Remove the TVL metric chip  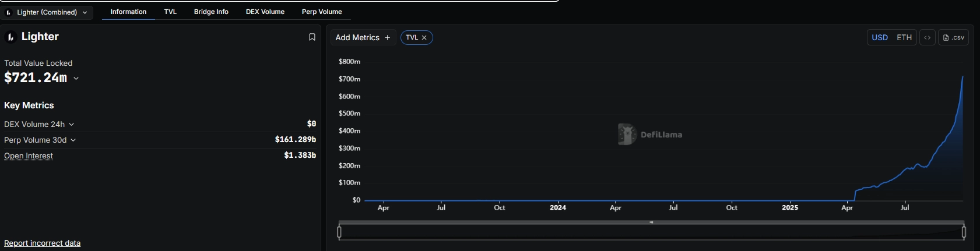424,37
